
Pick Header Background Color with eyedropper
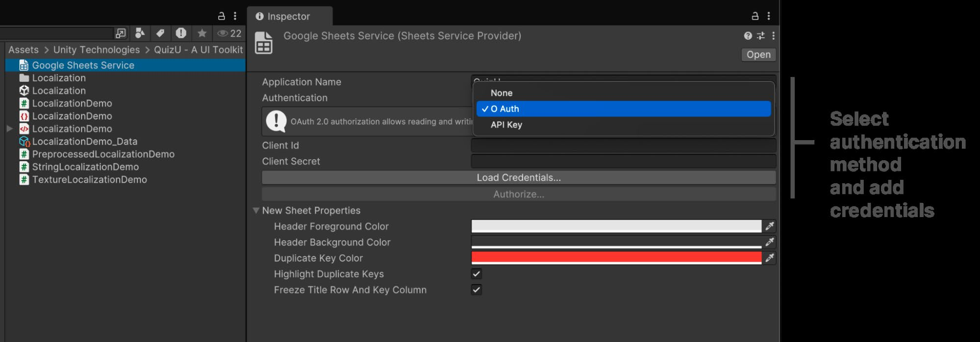point(770,242)
